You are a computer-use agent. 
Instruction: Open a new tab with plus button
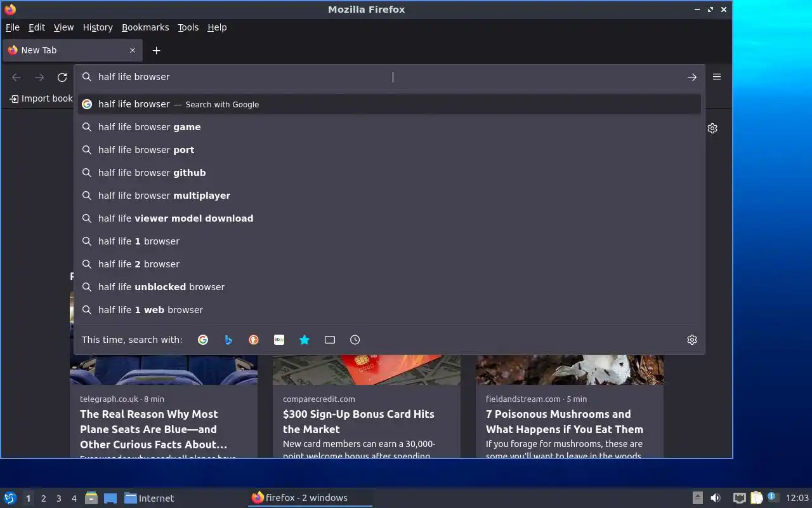[x=157, y=50]
